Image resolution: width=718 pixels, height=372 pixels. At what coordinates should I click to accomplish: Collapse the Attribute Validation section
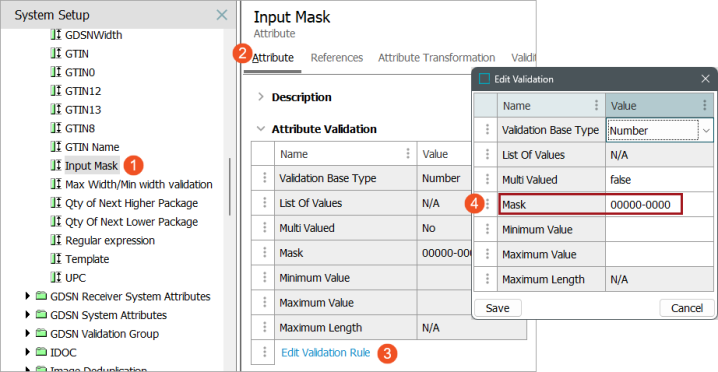(x=261, y=129)
